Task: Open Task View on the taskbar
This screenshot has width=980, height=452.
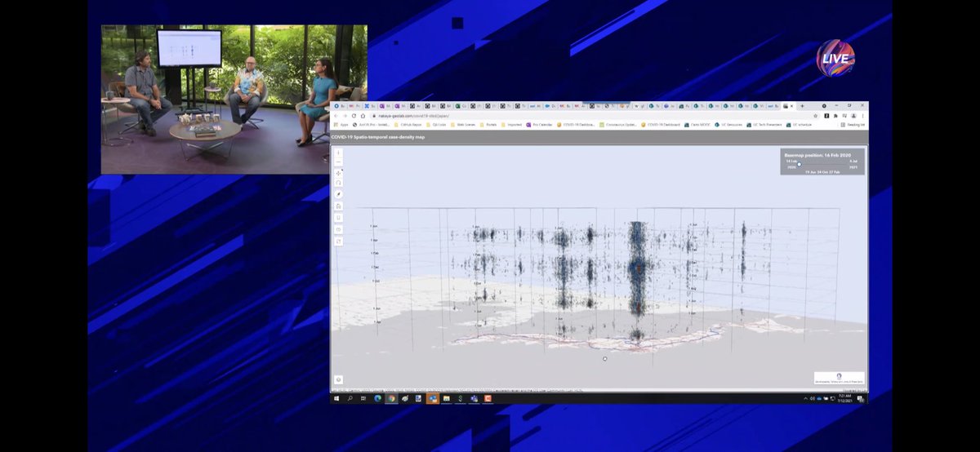Action: point(363,399)
